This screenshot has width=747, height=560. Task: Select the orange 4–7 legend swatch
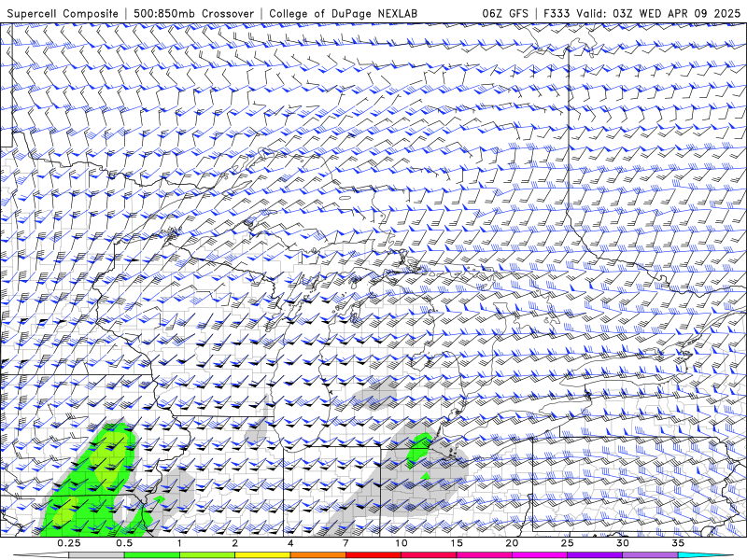pos(317,555)
